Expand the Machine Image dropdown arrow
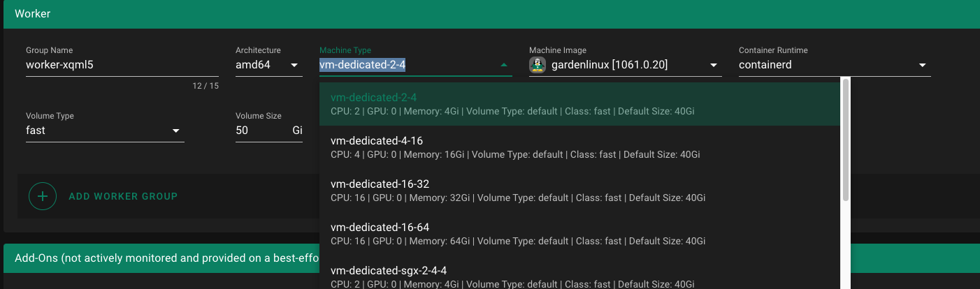 point(714,66)
